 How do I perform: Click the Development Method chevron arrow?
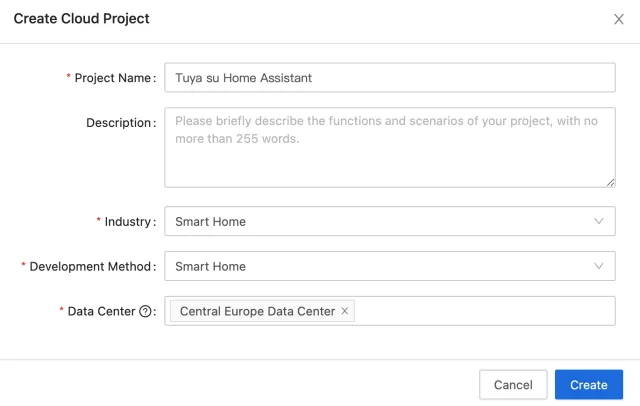point(599,266)
